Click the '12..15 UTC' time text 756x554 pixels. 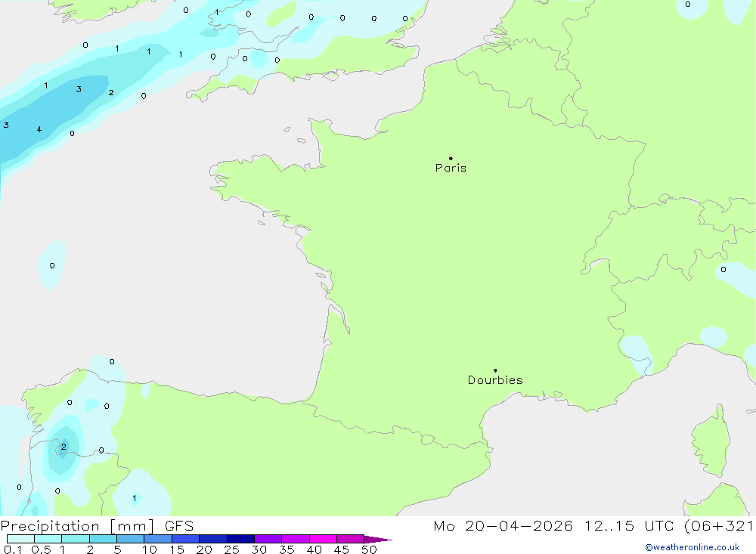tap(629, 526)
